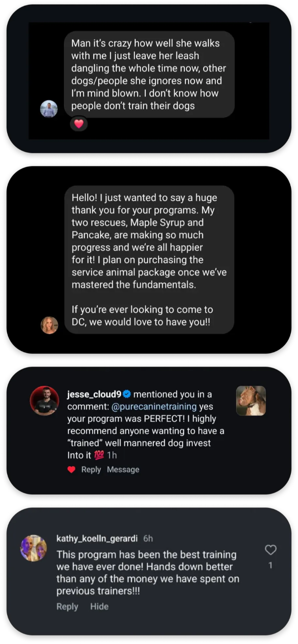This screenshot has width=298, height=644.
Task: Click the heart reaction under the leash message
Action: click(x=79, y=124)
